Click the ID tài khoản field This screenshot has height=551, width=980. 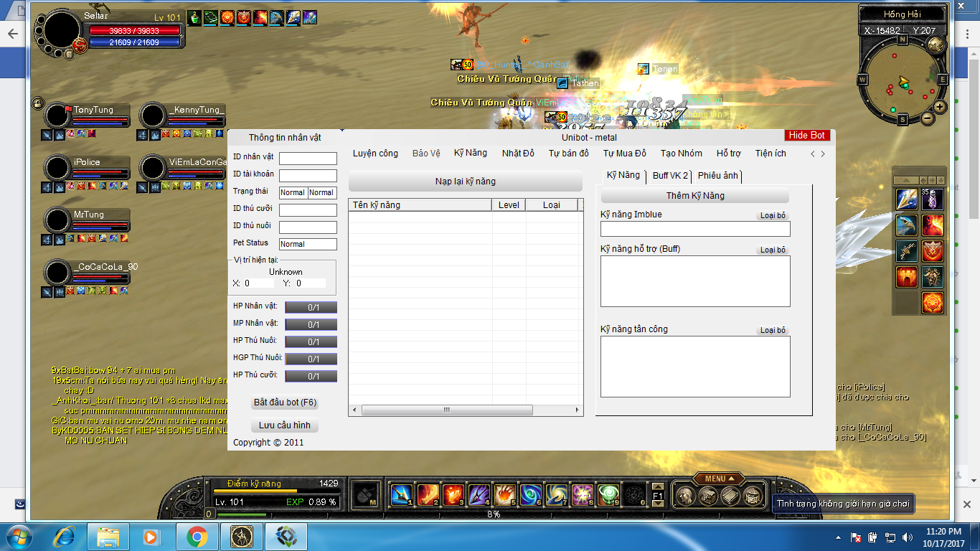pyautogui.click(x=308, y=176)
